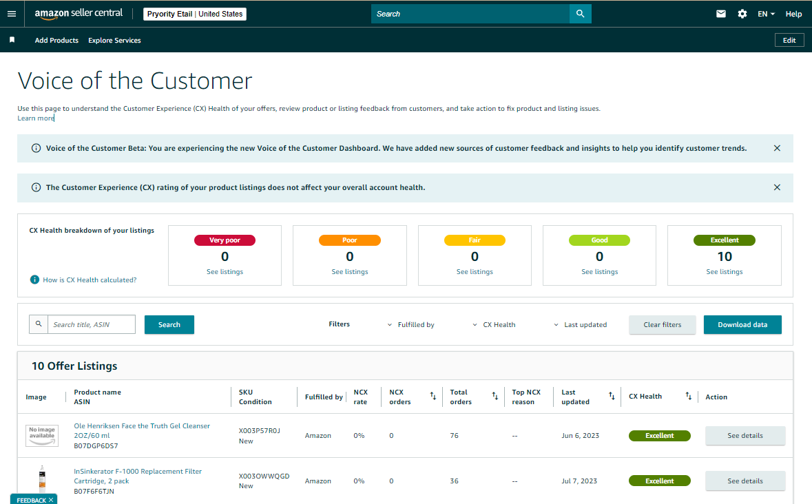This screenshot has width=812, height=504.
Task: Click the bookmark icon in the navigation bar
Action: [12, 40]
